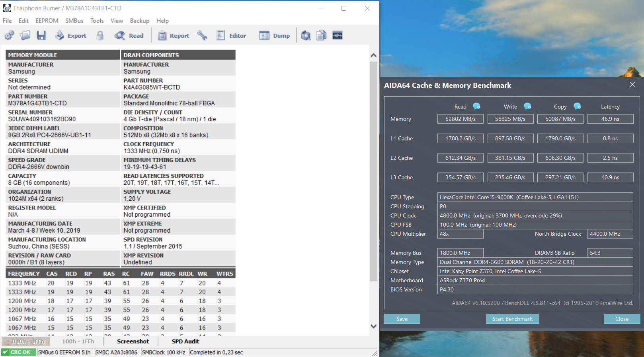644x357 pixels.
Task: Click the L3 Cache latency value 10.9 ns
Action: pos(610,177)
